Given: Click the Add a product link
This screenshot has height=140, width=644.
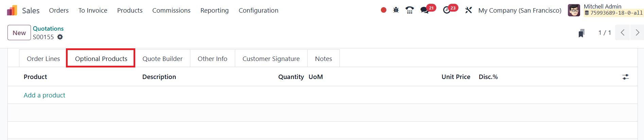Looking at the screenshot, I should 45,95.
